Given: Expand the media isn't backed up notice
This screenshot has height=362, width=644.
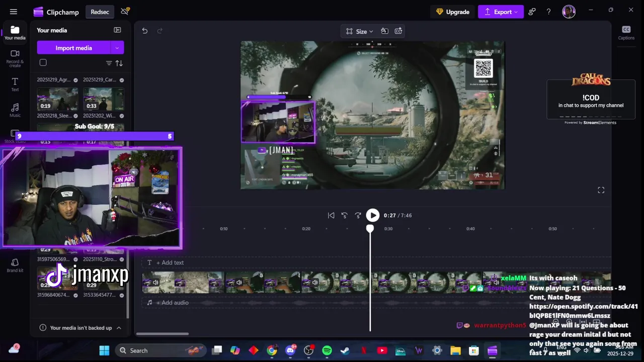Looking at the screenshot, I should point(119,328).
